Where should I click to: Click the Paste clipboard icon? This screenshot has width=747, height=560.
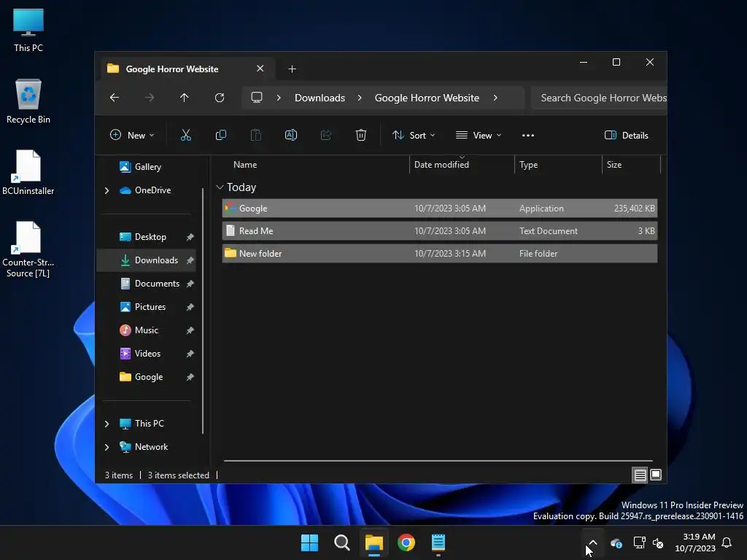[256, 135]
